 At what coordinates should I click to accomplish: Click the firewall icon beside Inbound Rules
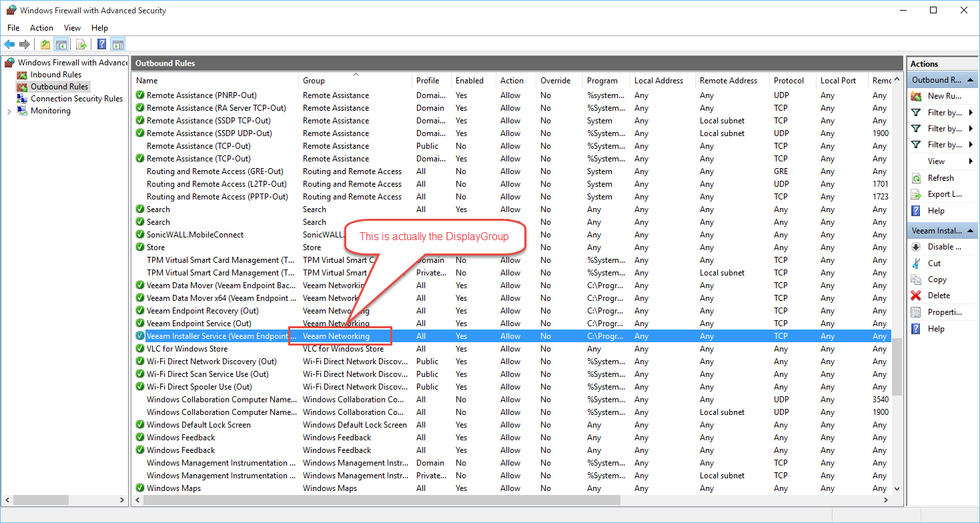click(x=23, y=75)
